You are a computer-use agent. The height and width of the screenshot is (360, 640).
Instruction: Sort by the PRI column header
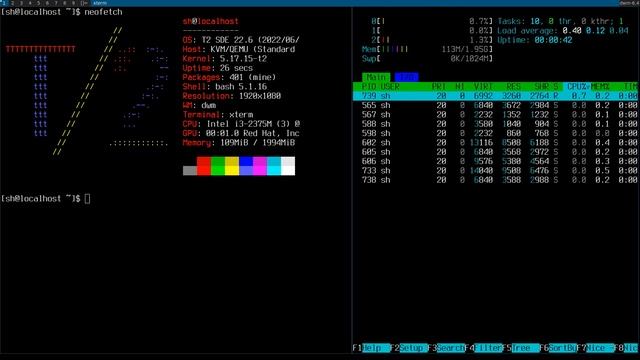point(439,87)
